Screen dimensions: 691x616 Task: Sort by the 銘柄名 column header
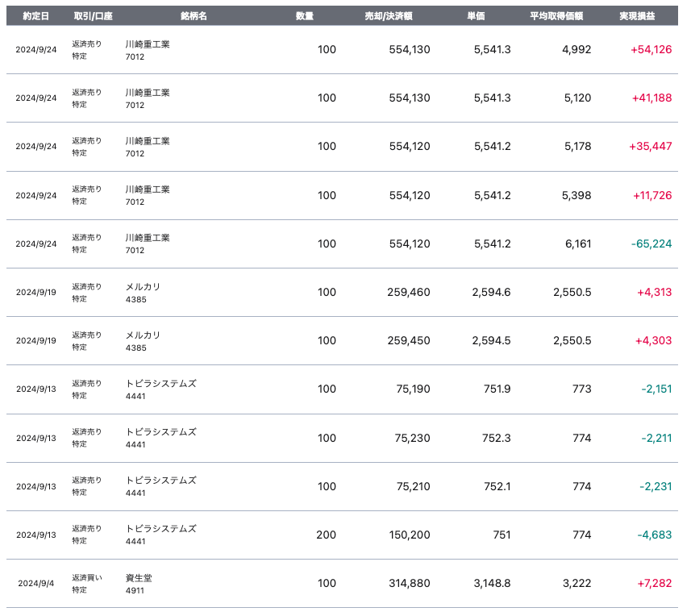[x=194, y=16]
